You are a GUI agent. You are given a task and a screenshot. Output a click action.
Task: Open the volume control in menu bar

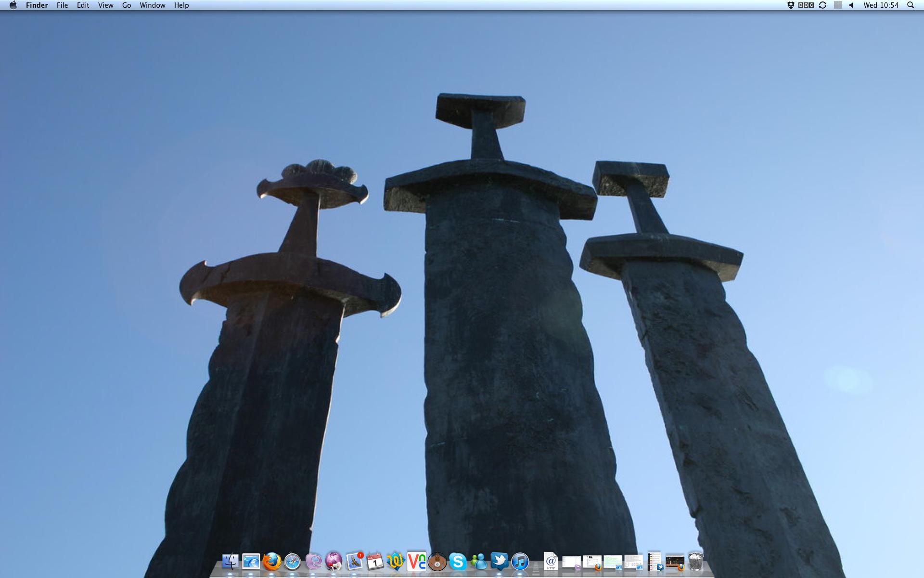pos(851,5)
